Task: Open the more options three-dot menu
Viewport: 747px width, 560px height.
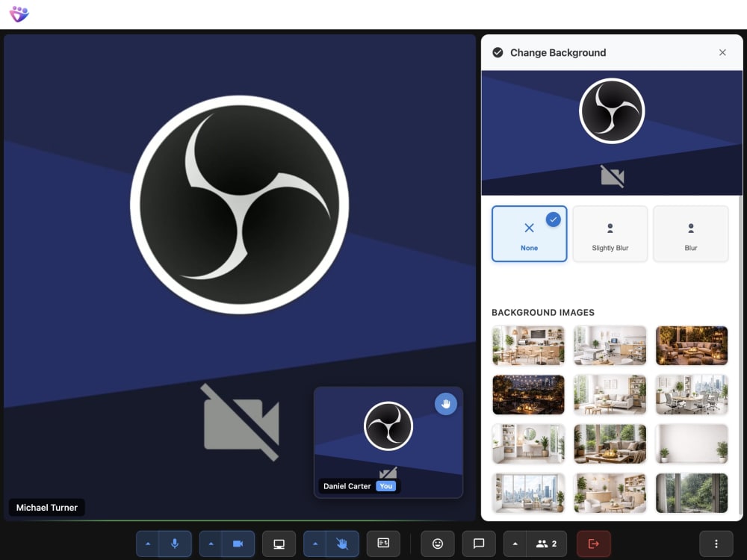Action: click(x=716, y=544)
